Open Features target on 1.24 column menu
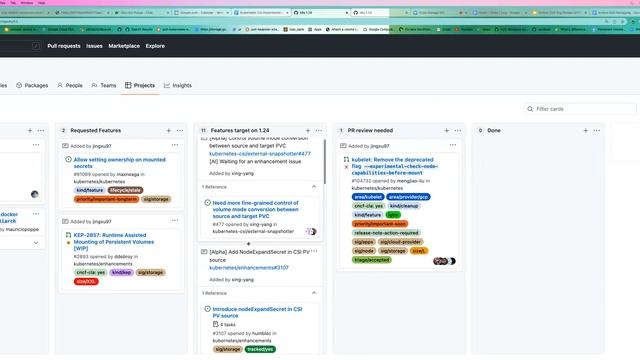Viewport: 640px width, 360px height. pos(319,131)
